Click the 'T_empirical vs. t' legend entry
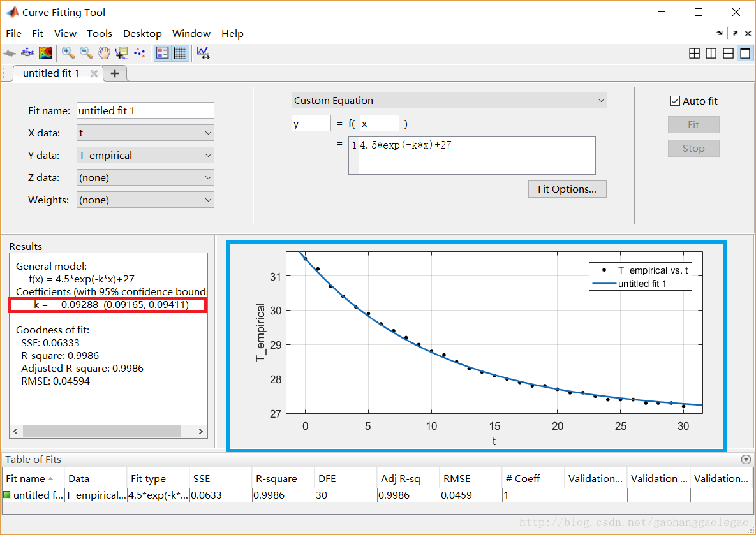This screenshot has height=535, width=756. coord(644,270)
